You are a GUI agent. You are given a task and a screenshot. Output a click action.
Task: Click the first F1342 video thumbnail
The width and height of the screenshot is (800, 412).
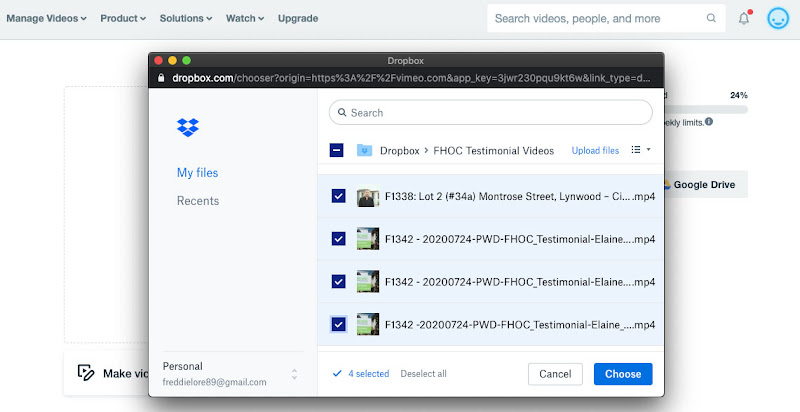368,239
